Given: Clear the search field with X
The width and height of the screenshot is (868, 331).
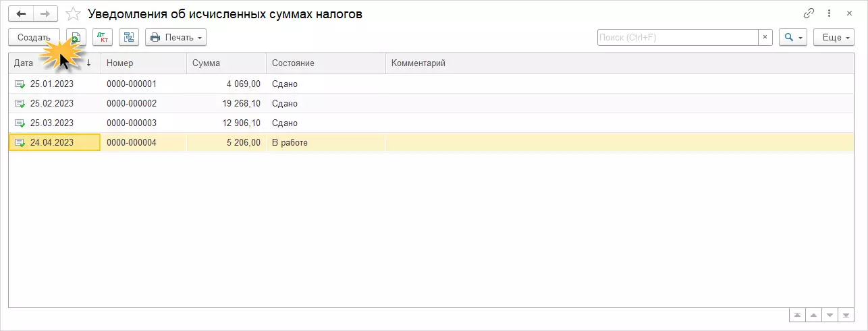Looking at the screenshot, I should tap(765, 38).
